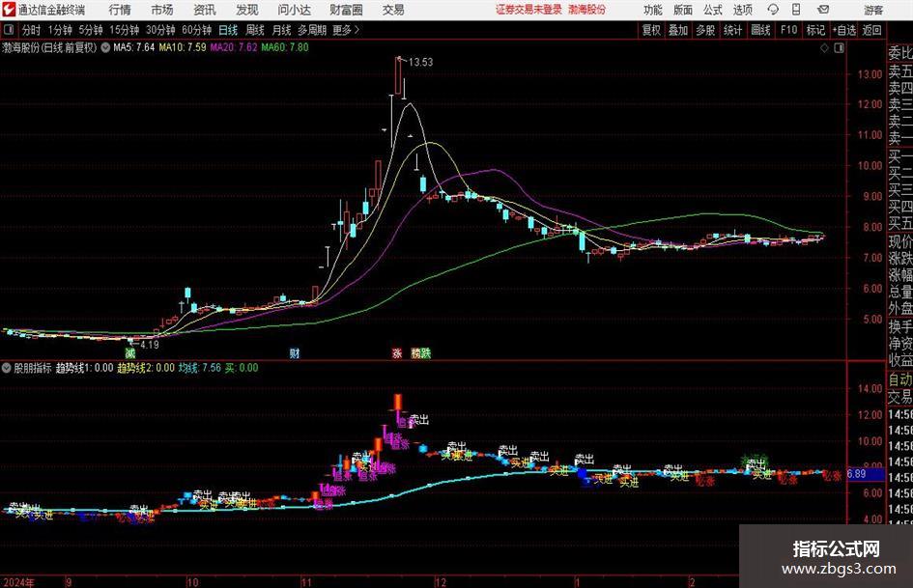Toggle the left panel layout icon
The image size is (913, 588).
click(8, 30)
